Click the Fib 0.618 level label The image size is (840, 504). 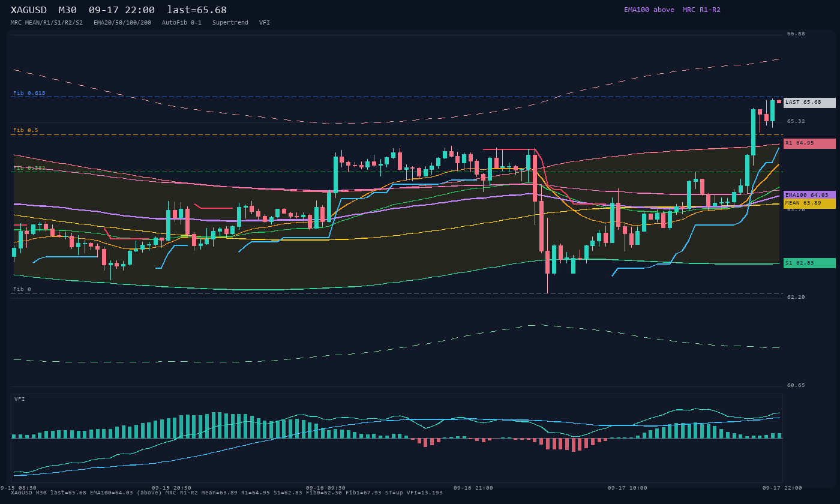pyautogui.click(x=29, y=93)
